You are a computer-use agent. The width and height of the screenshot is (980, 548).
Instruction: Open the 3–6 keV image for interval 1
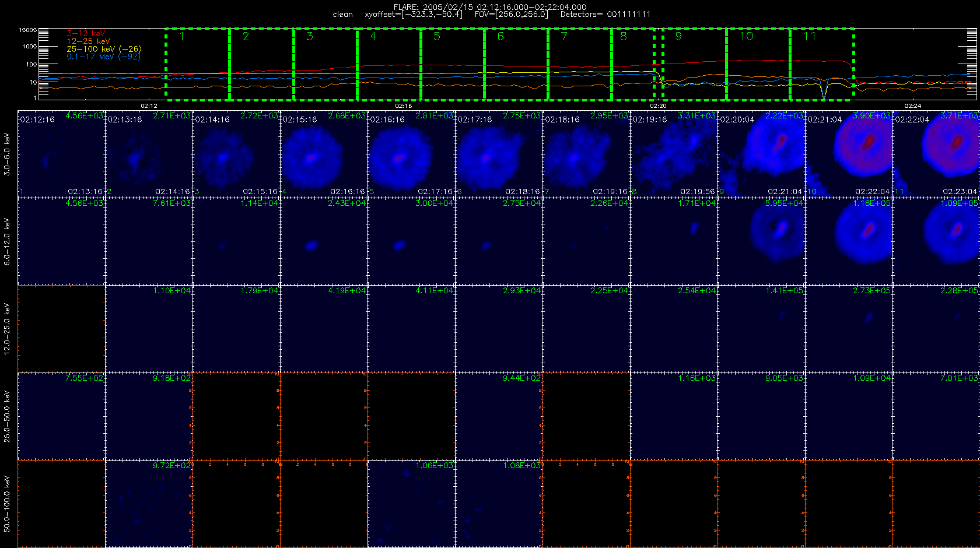[x=61, y=154]
